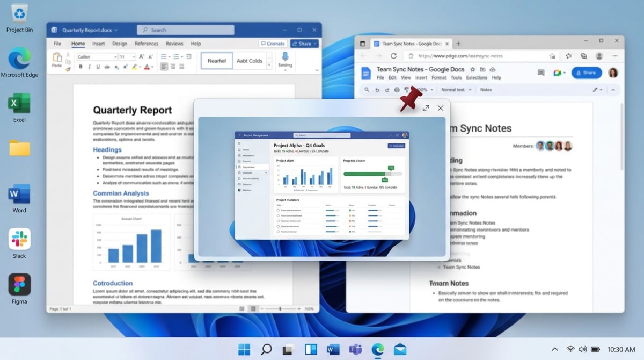This screenshot has width=644, height=360.
Task: Collapse the Google Docs toolbar with the chevron
Action: (x=613, y=90)
